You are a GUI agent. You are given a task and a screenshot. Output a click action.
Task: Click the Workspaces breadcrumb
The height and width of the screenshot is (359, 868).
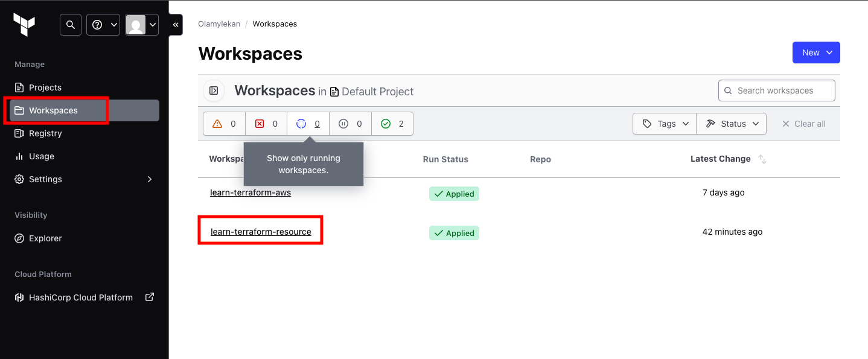275,24
